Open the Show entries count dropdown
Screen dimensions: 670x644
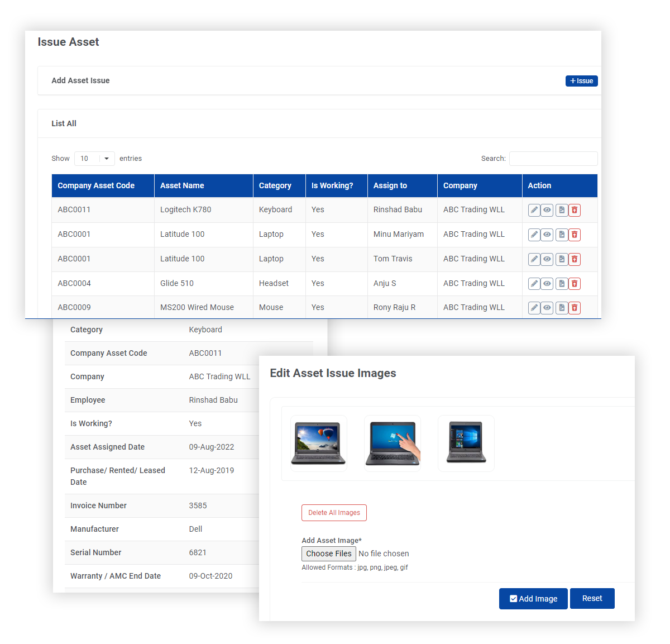click(x=94, y=159)
